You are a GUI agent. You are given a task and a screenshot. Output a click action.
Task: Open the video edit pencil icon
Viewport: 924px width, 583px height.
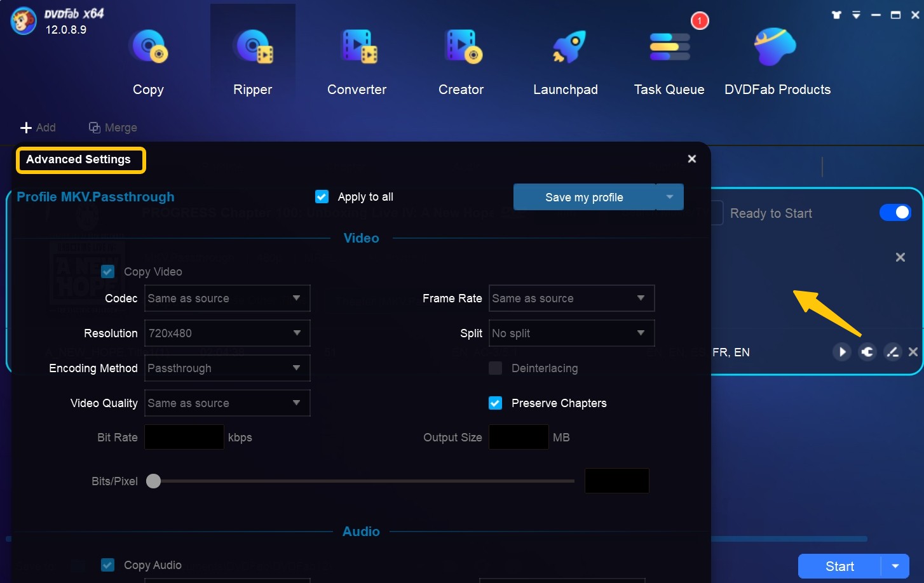coord(893,352)
